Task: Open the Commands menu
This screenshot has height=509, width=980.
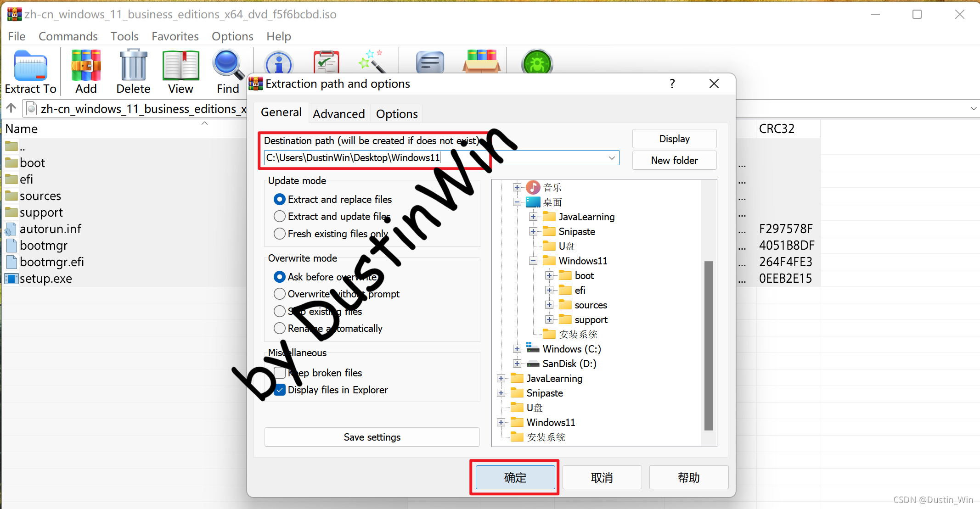Action: [x=68, y=36]
